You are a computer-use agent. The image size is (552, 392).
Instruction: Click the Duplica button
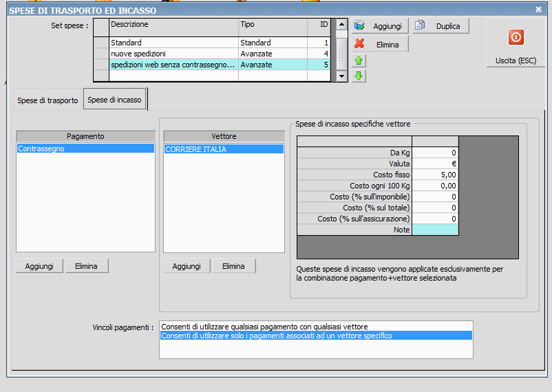point(440,26)
